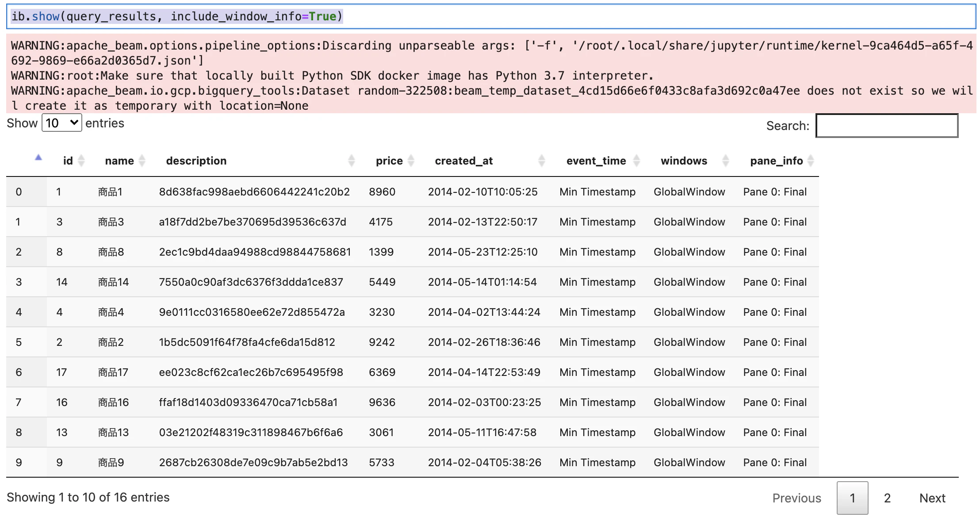
Task: Click price value 8960
Action: (x=382, y=192)
